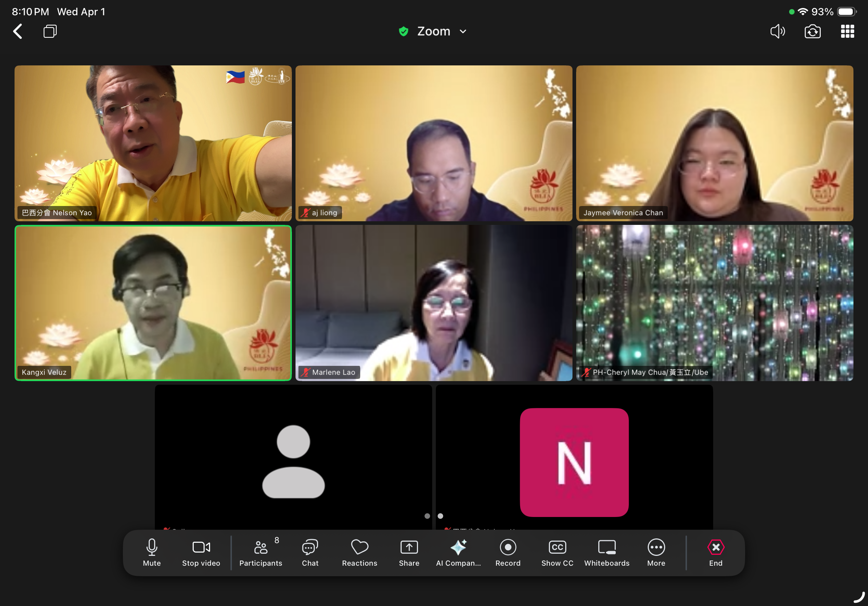
Task: Show closed captions (CC)
Action: click(557, 552)
